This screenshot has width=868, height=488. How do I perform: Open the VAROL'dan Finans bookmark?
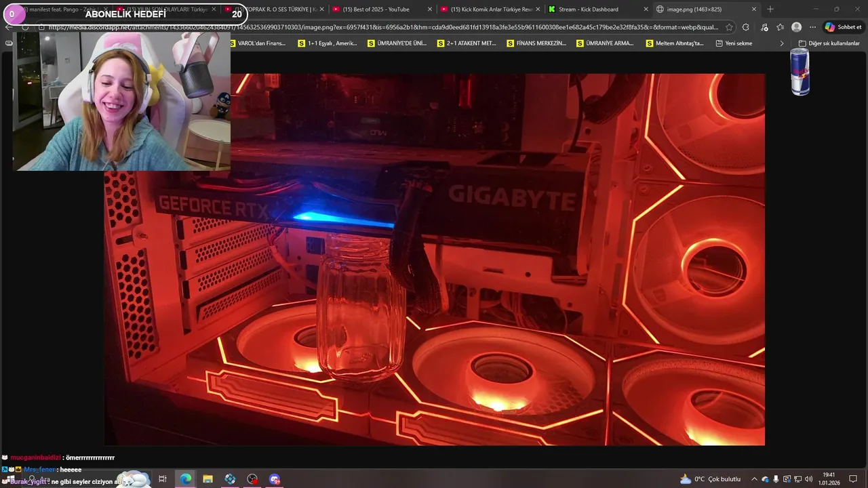coord(258,43)
